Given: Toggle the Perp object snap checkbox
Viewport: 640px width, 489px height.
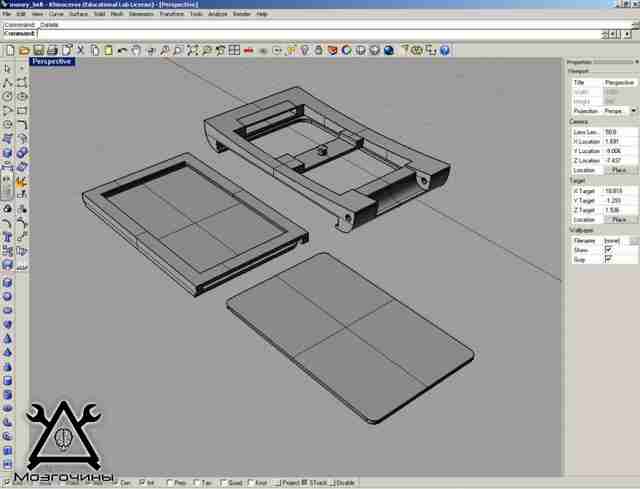Looking at the screenshot, I should point(170,483).
